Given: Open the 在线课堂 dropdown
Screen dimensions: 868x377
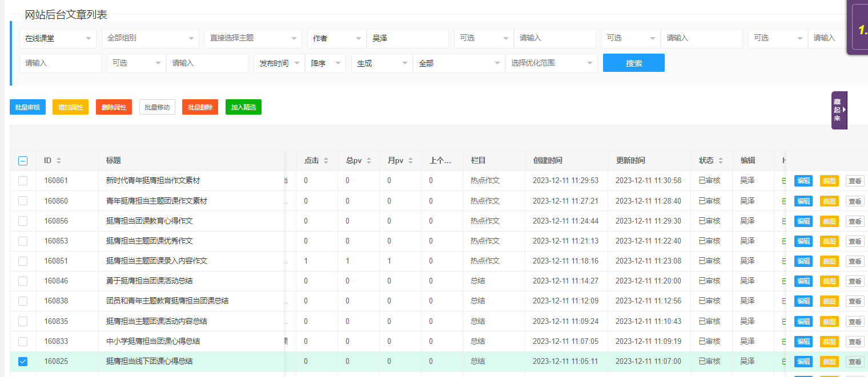Looking at the screenshot, I should point(57,38).
